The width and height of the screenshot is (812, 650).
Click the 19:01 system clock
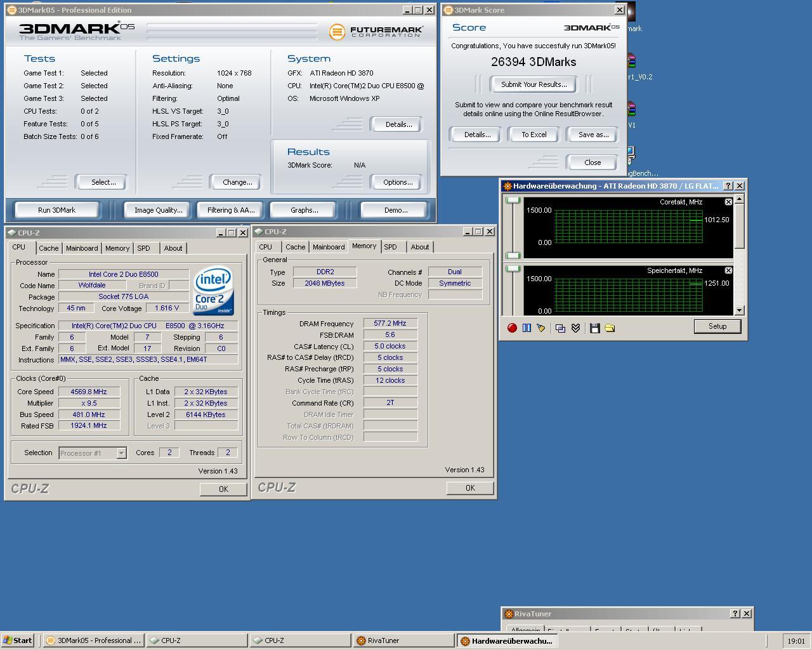point(796,641)
